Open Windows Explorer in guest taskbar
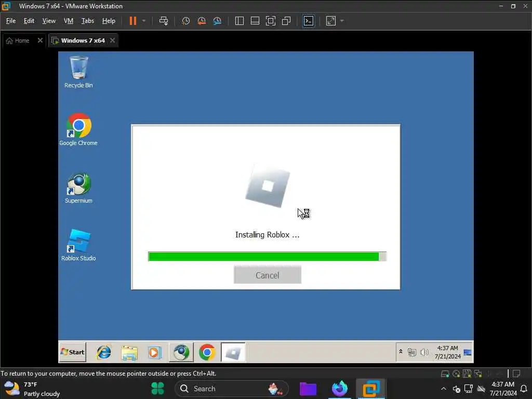This screenshot has height=399, width=532. (129, 352)
